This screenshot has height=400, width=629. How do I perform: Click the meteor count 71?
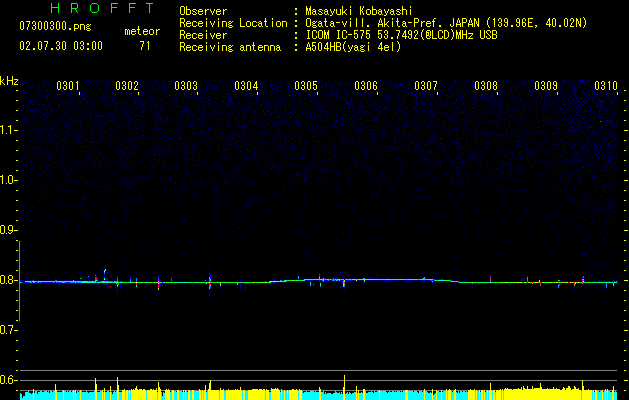click(145, 46)
